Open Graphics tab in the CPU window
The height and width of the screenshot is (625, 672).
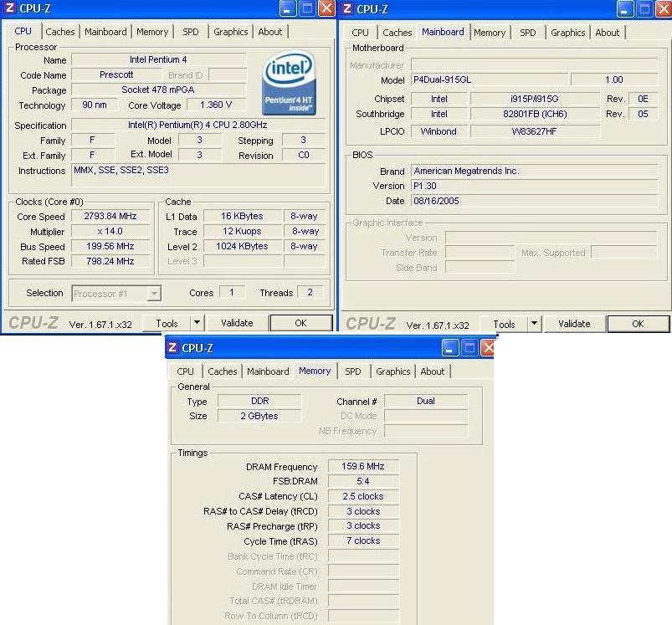[x=231, y=32]
